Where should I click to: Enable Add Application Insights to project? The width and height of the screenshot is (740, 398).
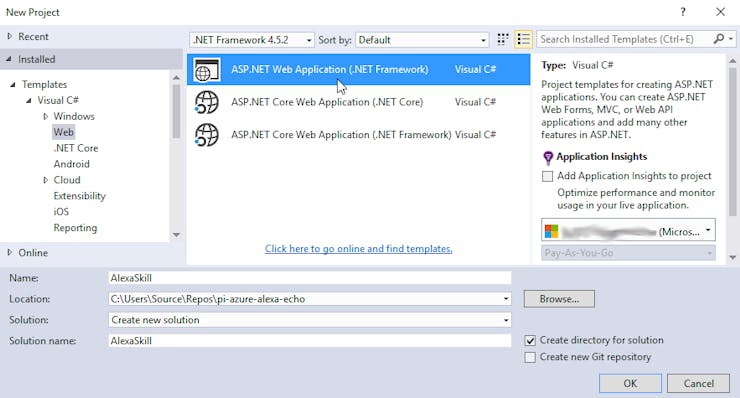click(x=547, y=177)
